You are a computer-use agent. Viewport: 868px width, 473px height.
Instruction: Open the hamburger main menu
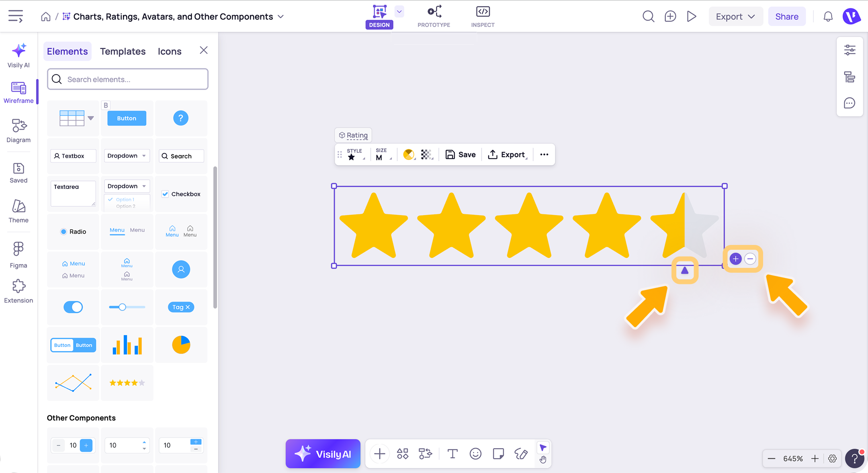point(16,16)
